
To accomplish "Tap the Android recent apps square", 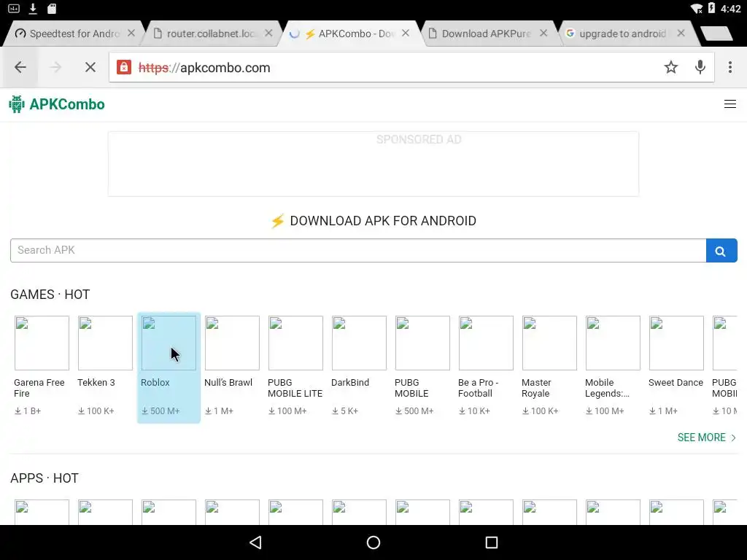I will tap(491, 542).
